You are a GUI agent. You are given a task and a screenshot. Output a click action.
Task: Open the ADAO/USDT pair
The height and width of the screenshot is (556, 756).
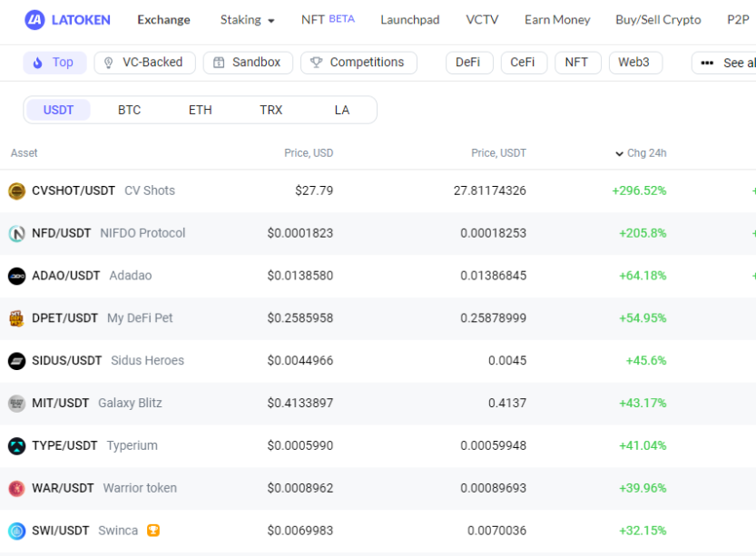pos(65,276)
